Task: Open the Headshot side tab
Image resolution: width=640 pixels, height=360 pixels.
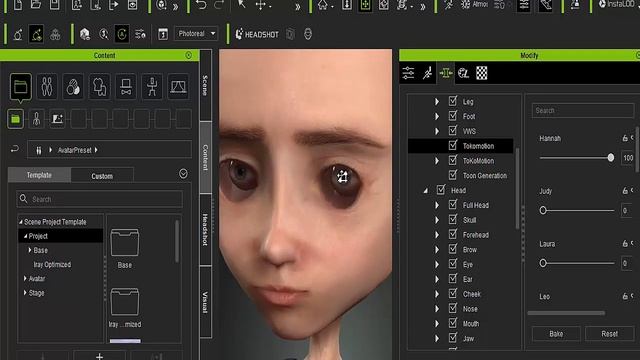Action: [205, 229]
